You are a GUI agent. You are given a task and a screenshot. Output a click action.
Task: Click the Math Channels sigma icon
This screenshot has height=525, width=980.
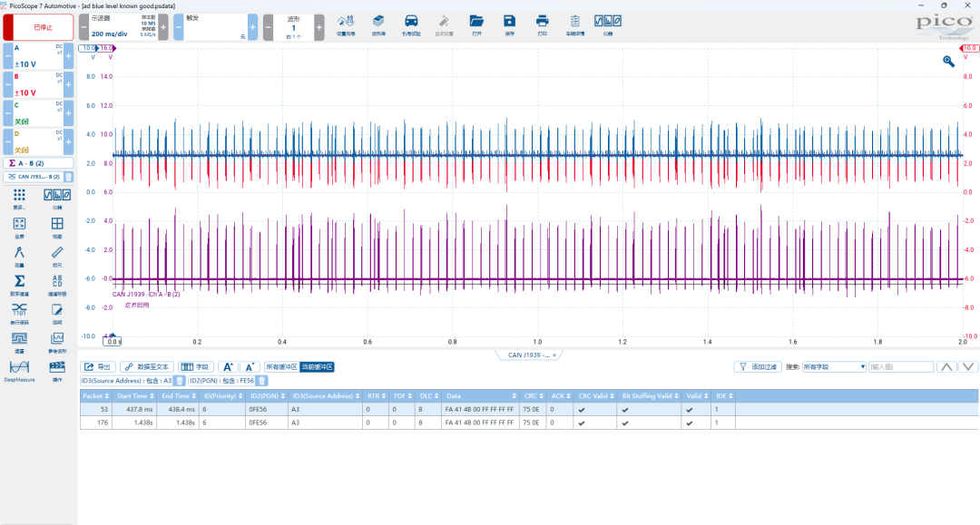coord(19,282)
